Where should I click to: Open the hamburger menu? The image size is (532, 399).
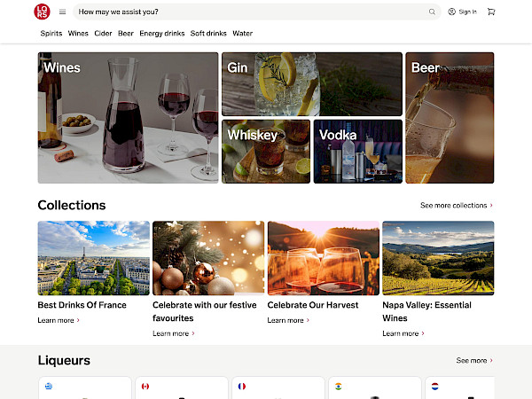(62, 12)
